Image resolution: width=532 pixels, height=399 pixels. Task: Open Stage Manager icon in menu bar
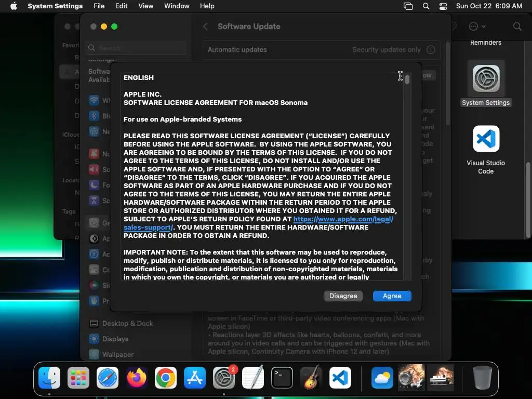(408, 6)
